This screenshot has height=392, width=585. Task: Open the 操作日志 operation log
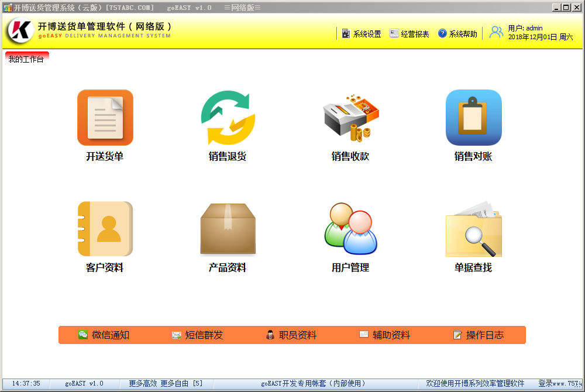[x=479, y=335]
